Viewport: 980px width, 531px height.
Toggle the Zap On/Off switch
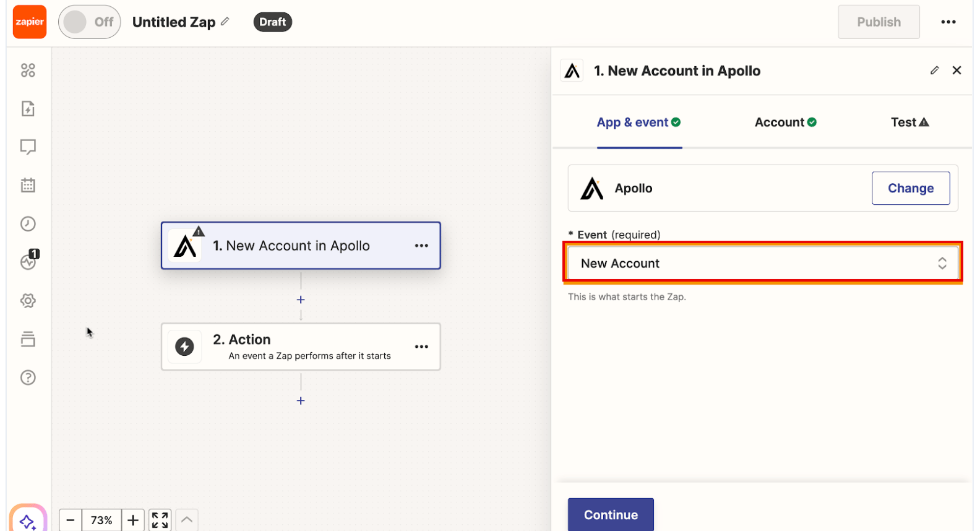[x=90, y=22]
